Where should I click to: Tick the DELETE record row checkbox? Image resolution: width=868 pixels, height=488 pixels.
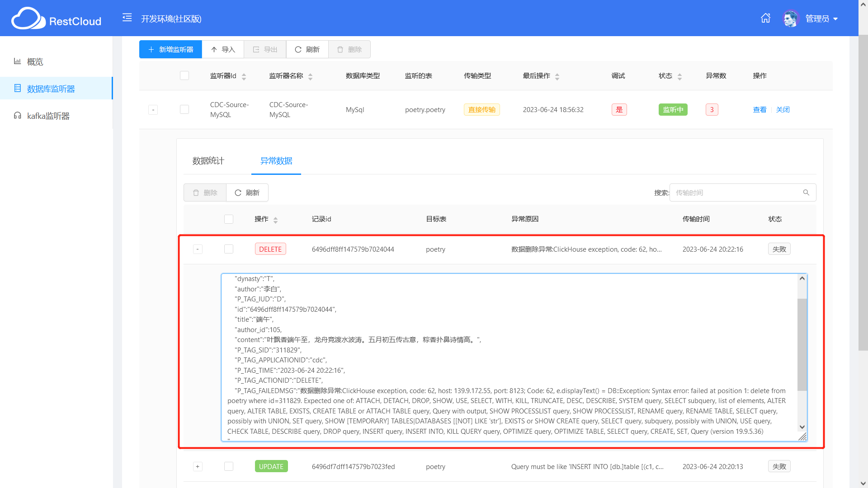229,249
